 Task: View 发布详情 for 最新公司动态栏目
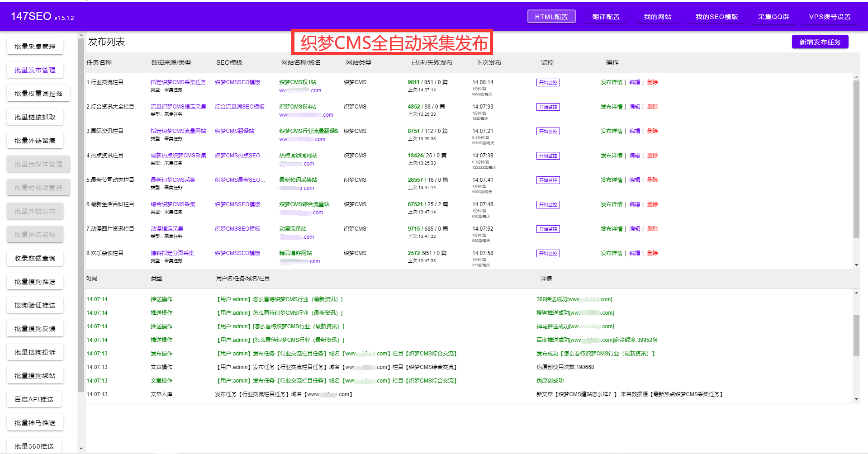(x=612, y=180)
